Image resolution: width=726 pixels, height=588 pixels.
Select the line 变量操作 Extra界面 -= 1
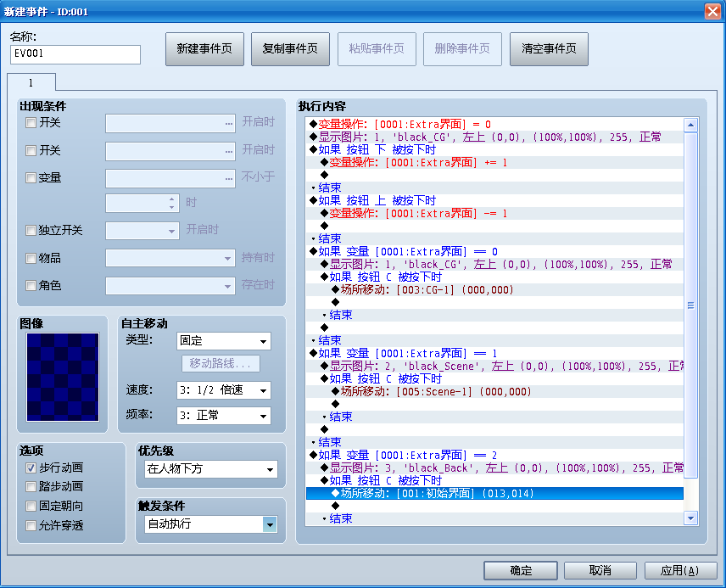[494, 214]
